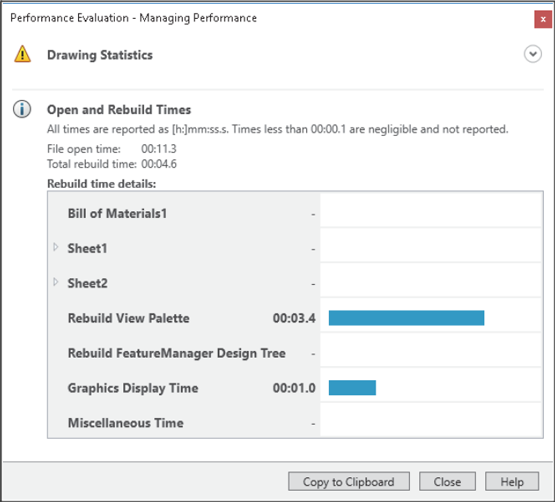Select the Sheet2 row label
555x502 pixels.
pos(87,283)
